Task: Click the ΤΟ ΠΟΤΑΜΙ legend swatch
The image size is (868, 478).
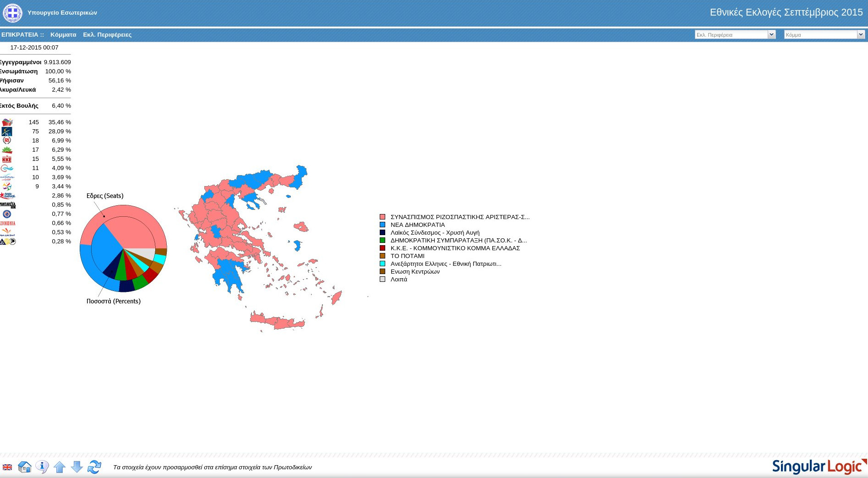Action: click(x=382, y=256)
